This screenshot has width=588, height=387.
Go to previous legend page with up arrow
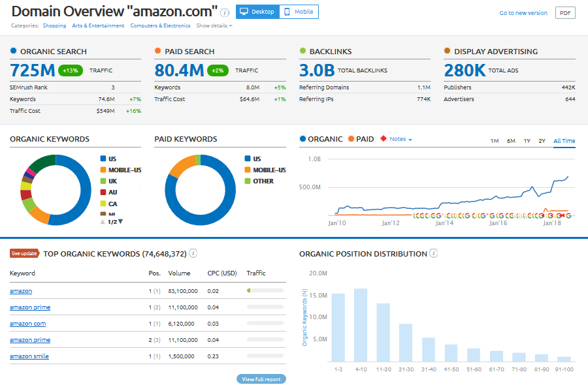(103, 222)
